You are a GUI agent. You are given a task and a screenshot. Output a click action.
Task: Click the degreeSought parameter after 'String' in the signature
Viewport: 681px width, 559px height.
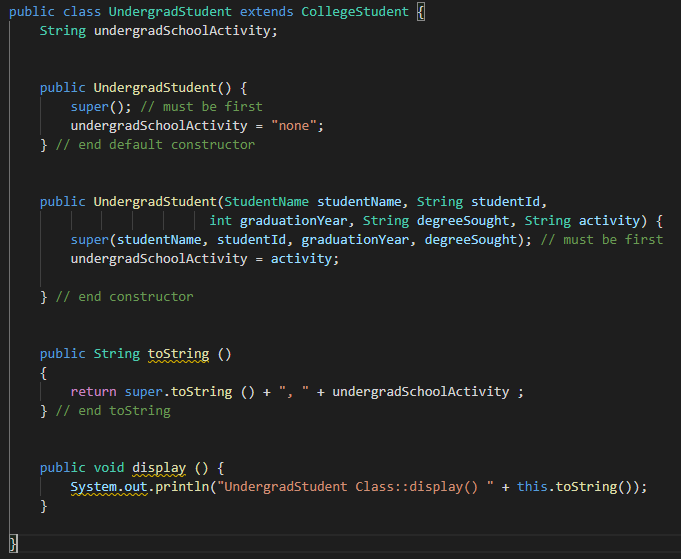pyautogui.click(x=463, y=221)
